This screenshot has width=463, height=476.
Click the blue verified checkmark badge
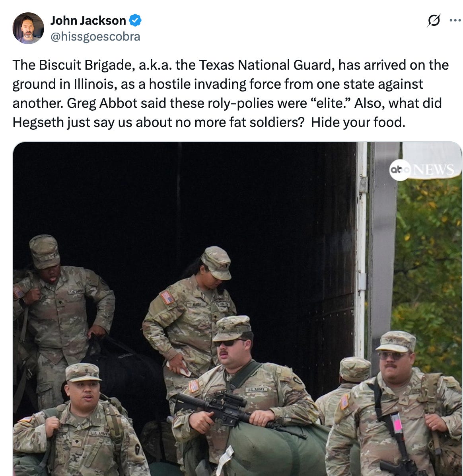(135, 20)
